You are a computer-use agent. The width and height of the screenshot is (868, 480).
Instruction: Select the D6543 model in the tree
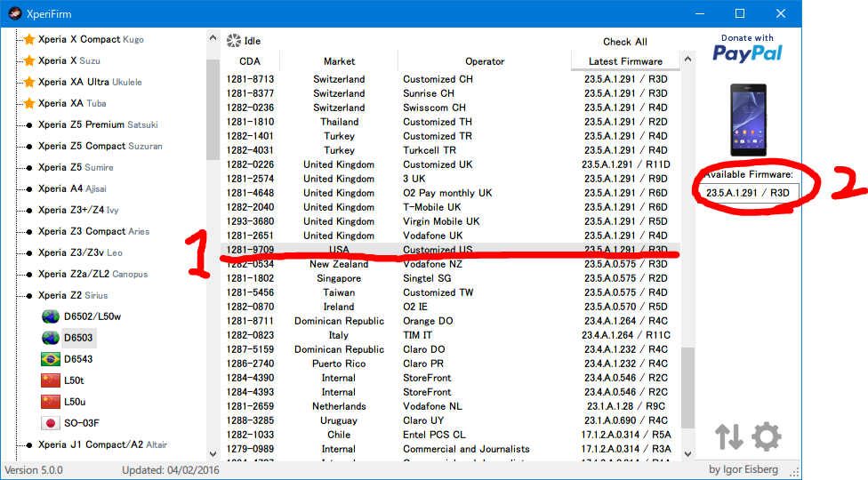[78, 359]
